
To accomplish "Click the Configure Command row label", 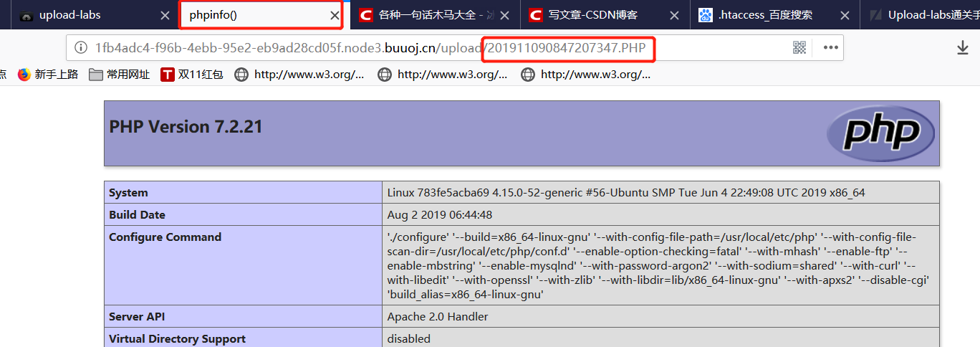I will coord(165,237).
